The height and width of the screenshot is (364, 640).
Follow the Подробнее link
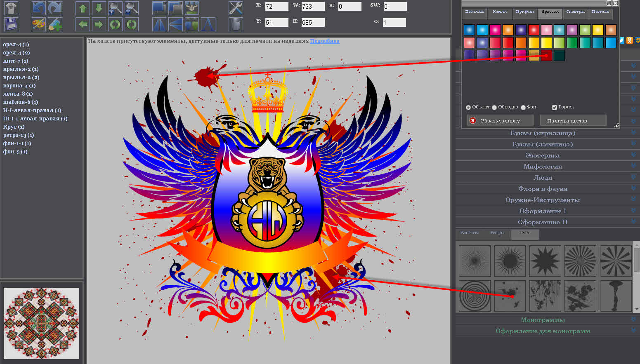click(x=325, y=41)
